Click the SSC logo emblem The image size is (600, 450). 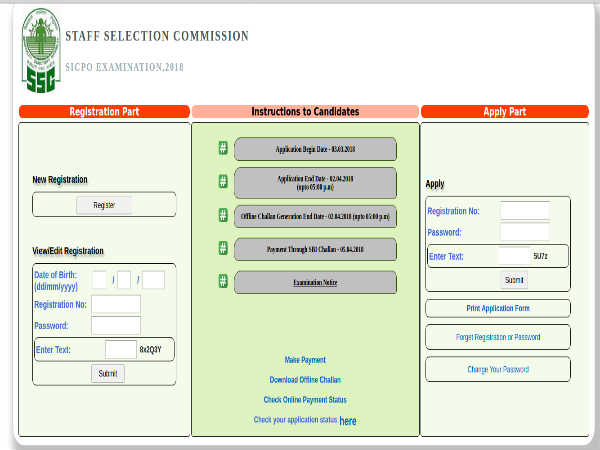point(41,51)
